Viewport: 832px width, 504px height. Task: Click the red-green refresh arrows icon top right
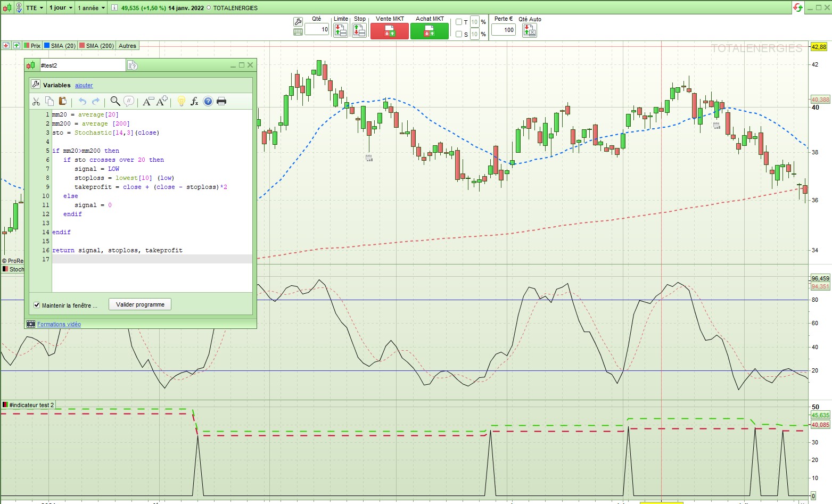click(x=798, y=7)
